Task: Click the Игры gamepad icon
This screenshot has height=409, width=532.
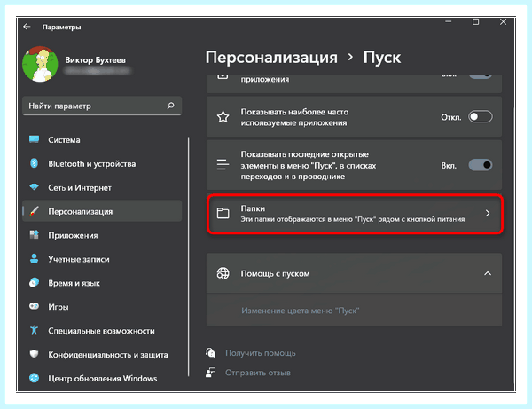Action: pyautogui.click(x=34, y=306)
